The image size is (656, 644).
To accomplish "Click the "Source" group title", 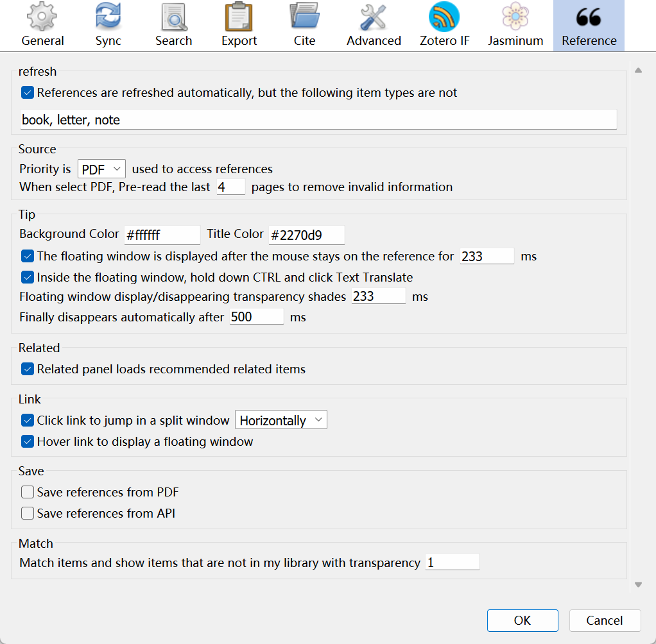I will (37, 149).
